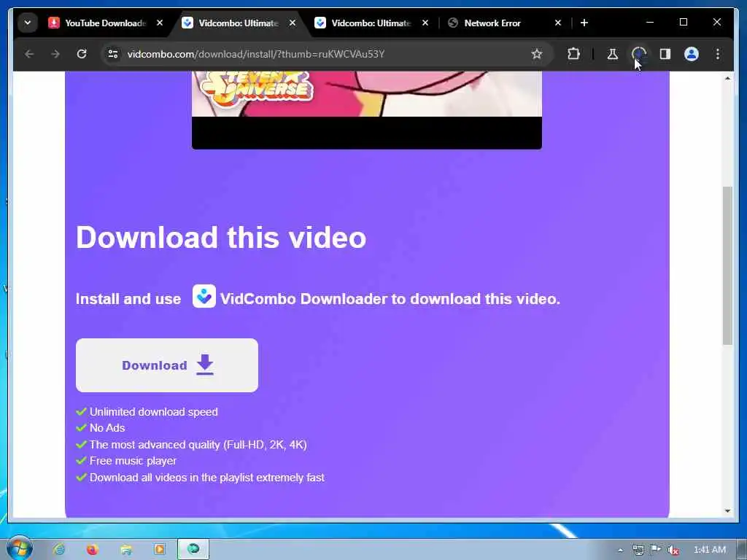The width and height of the screenshot is (747, 560).
Task: Click the page vertical scrollbar thumb
Action: click(x=727, y=265)
